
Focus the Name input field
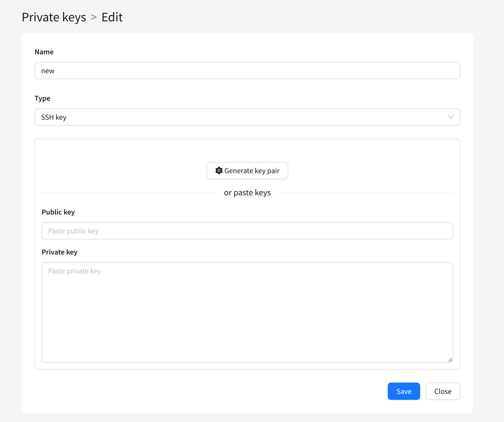[247, 71]
